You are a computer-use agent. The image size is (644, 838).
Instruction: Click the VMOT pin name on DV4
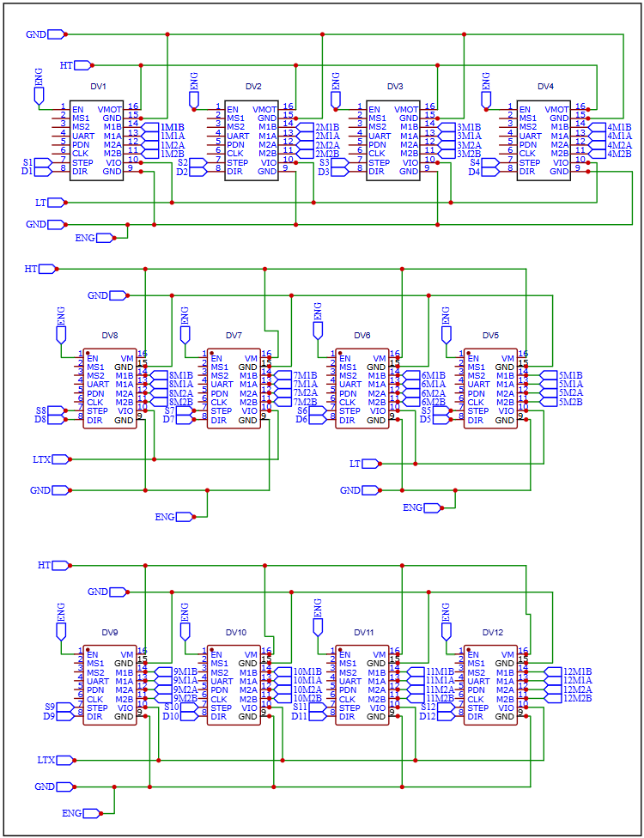click(x=557, y=110)
